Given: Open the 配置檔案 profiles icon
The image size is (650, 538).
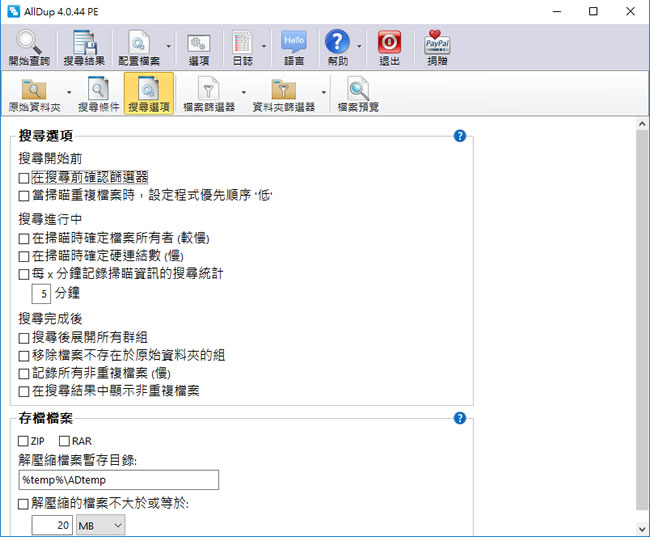Looking at the screenshot, I should coord(139,48).
